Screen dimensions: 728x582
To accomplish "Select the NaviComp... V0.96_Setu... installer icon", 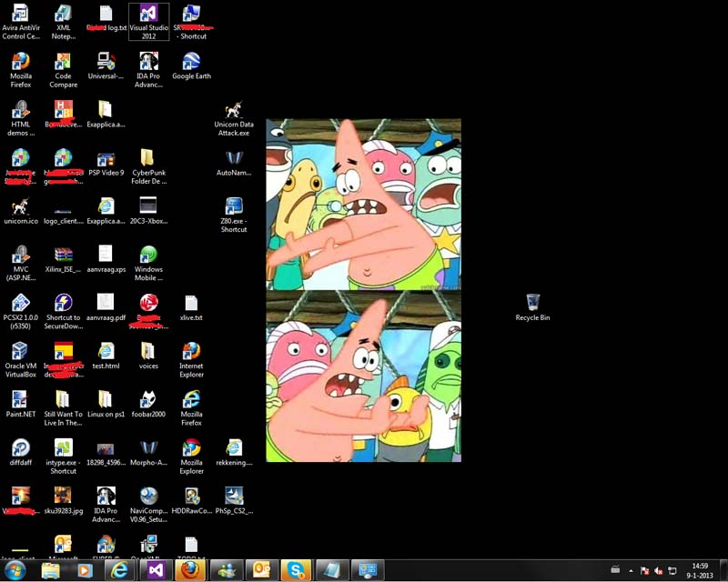I will [x=149, y=505].
